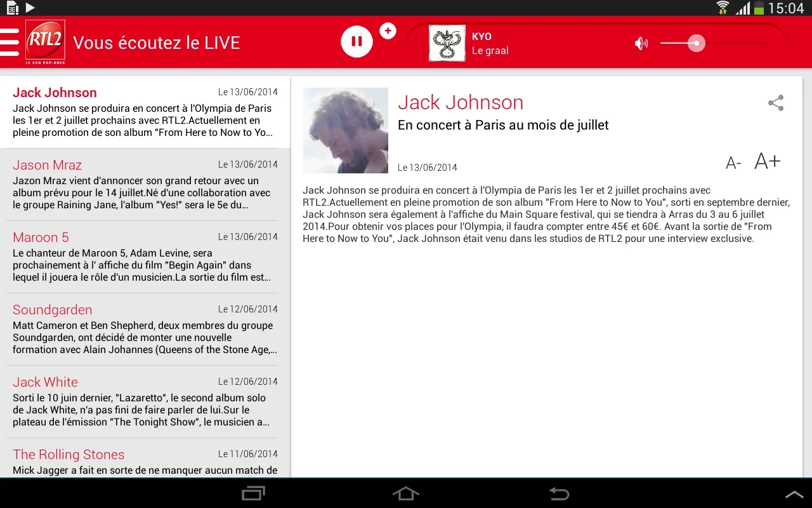Tap the RTL2 logo
Image resolution: width=812 pixels, height=508 pixels.
[45, 42]
